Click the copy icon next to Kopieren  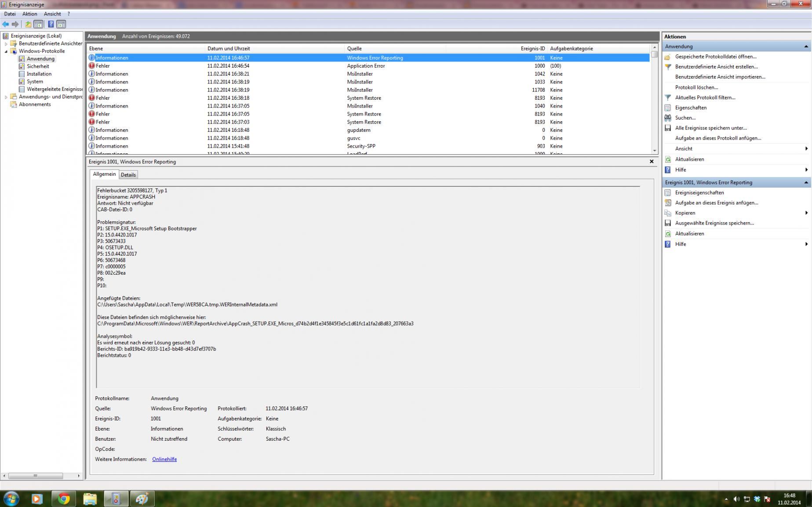pyautogui.click(x=668, y=213)
